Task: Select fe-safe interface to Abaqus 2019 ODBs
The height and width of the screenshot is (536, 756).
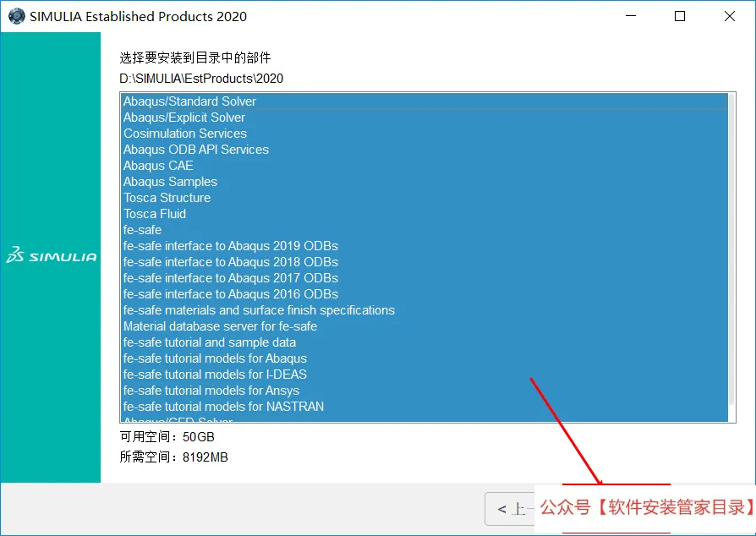Action: pos(425,246)
